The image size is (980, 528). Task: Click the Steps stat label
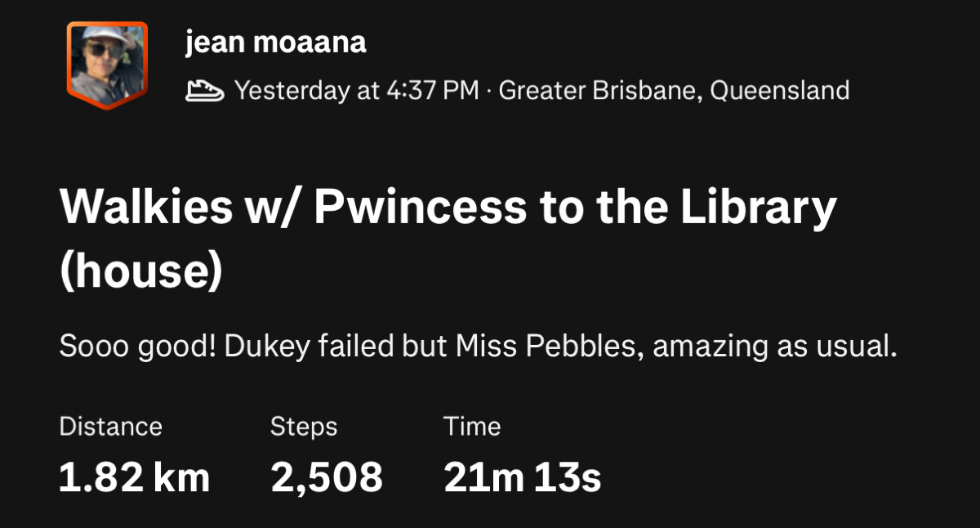click(304, 427)
